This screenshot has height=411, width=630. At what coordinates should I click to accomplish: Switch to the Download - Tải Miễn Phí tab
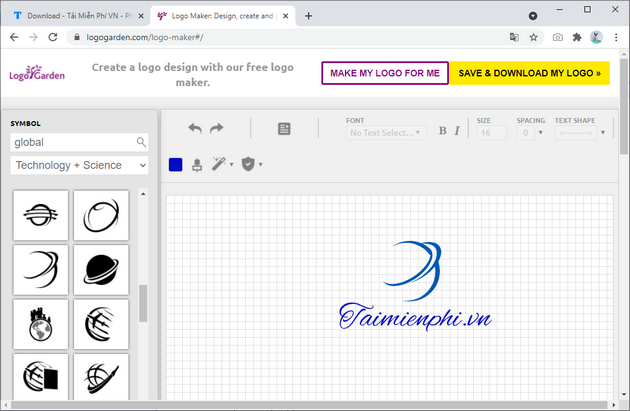tap(79, 16)
